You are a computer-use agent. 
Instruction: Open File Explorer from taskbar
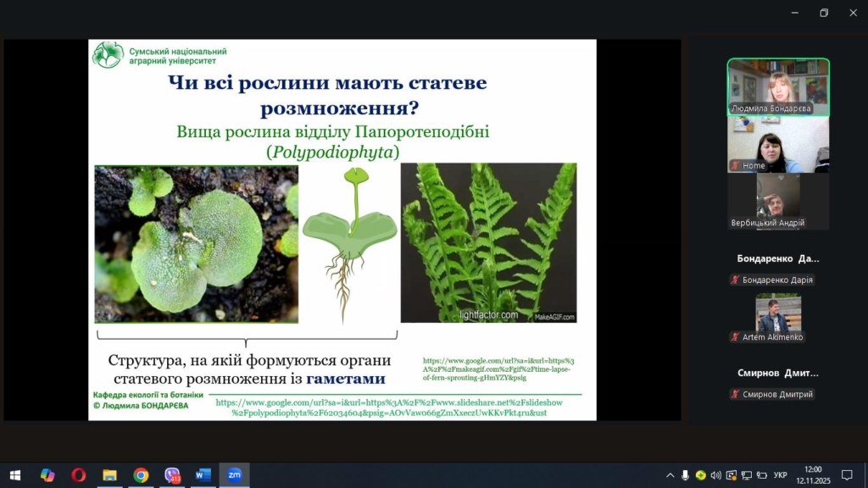pos(109,475)
